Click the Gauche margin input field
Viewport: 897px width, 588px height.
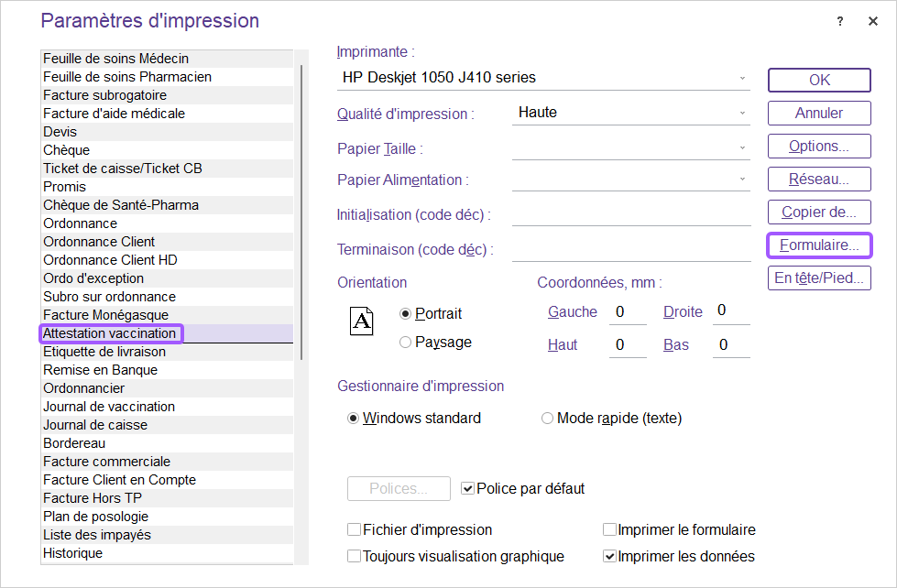(x=628, y=312)
